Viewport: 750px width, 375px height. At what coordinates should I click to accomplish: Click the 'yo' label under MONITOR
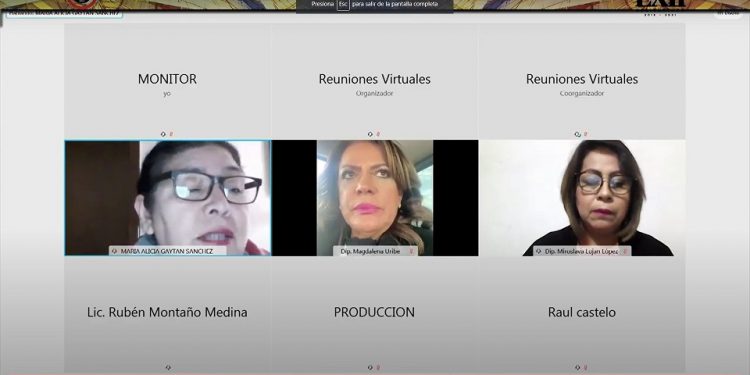(x=167, y=94)
